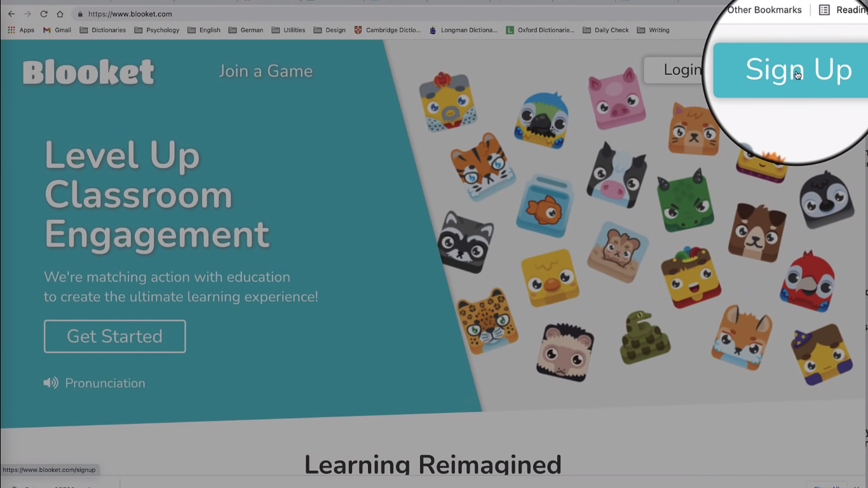The image size is (868, 488).
Task: Click the Get Started button
Action: point(115,336)
